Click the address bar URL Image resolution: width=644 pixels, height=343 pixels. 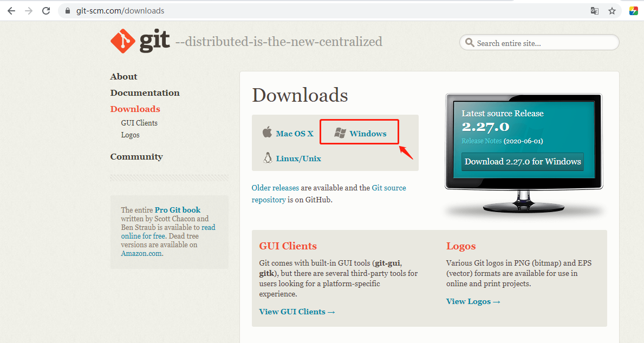pyautogui.click(x=120, y=11)
